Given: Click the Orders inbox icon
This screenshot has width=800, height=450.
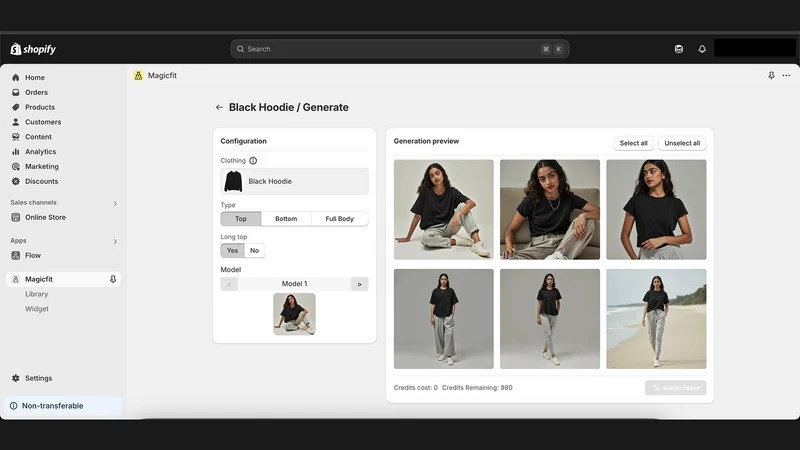Looking at the screenshot, I should coord(16,92).
